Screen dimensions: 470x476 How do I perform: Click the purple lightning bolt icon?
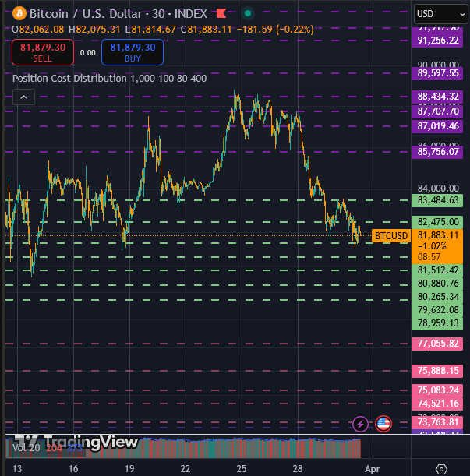pos(360,424)
